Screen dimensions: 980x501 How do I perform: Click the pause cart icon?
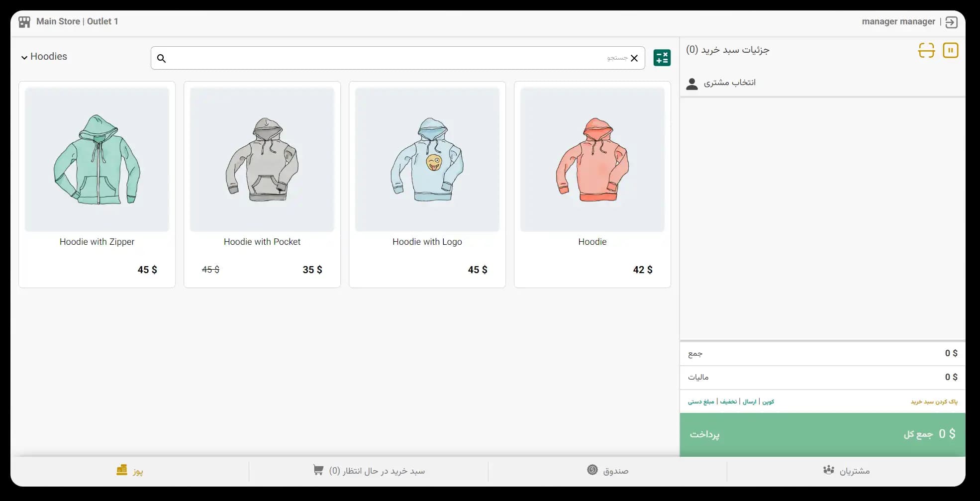[x=950, y=50]
